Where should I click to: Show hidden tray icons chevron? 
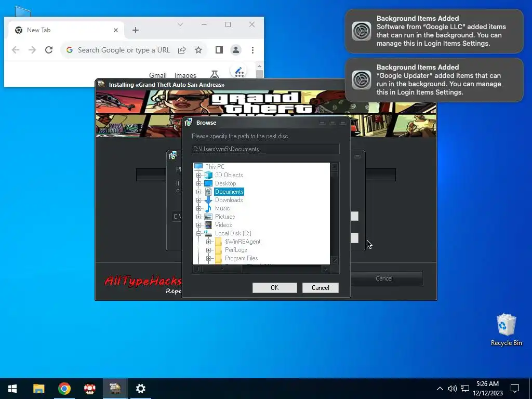click(x=440, y=389)
